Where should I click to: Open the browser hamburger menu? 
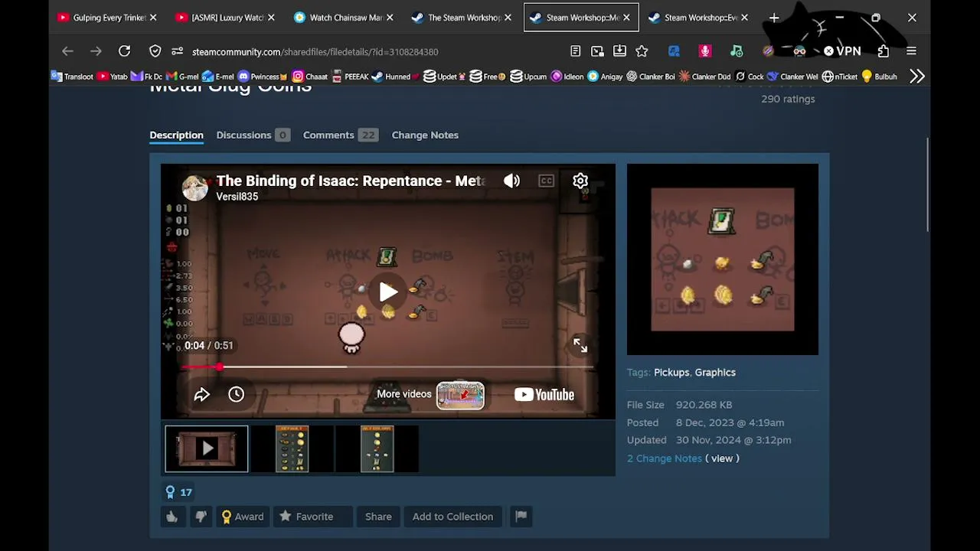tap(911, 51)
